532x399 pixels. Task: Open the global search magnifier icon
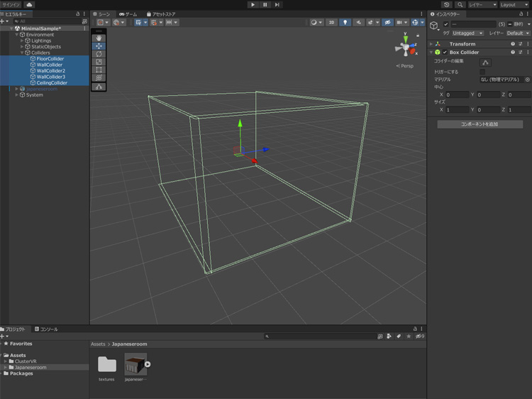460,4
